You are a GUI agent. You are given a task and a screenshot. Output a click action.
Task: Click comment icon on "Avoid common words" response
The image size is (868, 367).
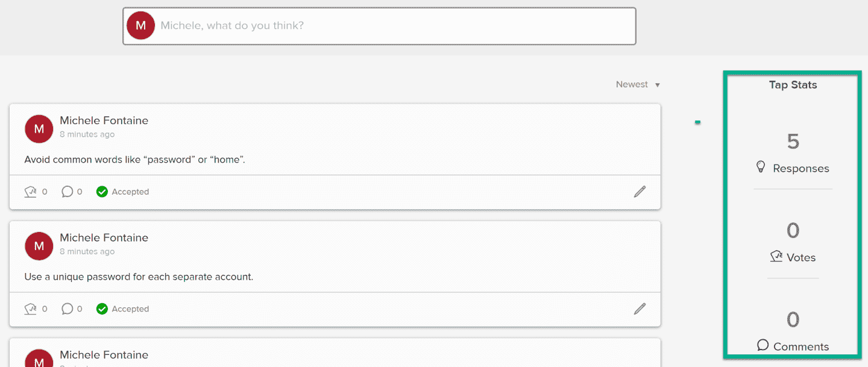[68, 192]
